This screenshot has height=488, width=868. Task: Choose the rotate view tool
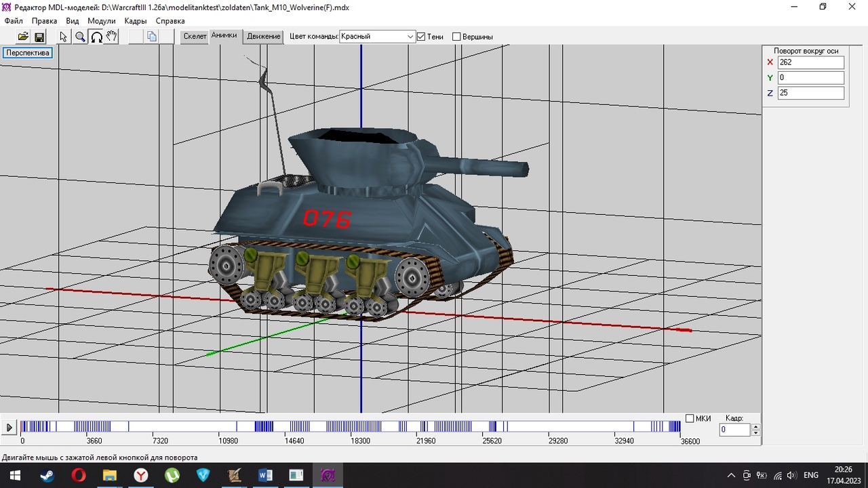(x=96, y=37)
